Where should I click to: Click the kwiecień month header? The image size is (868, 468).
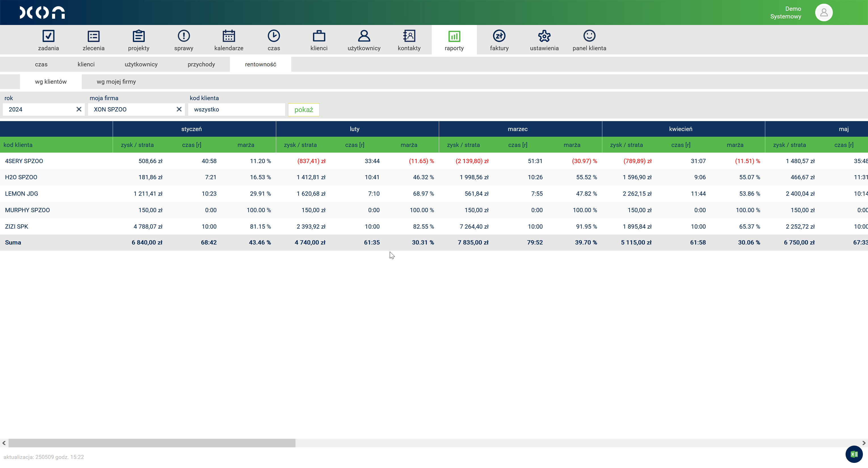coord(681,129)
